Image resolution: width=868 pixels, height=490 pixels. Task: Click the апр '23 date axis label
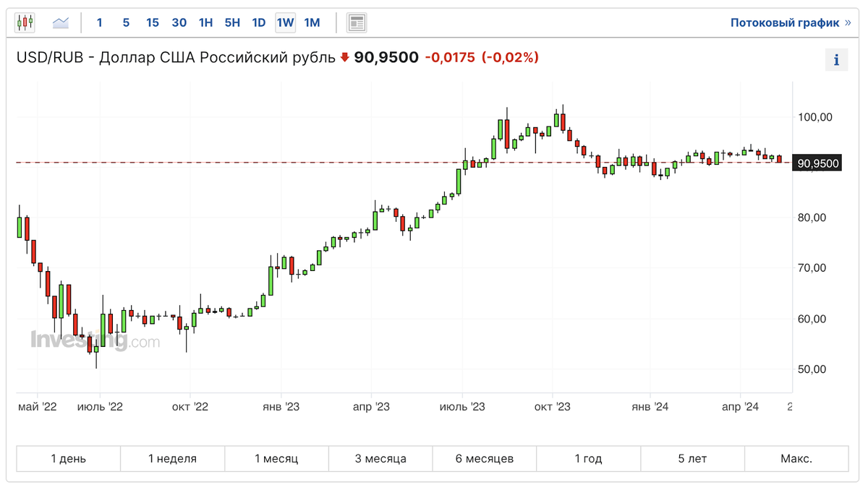372,408
